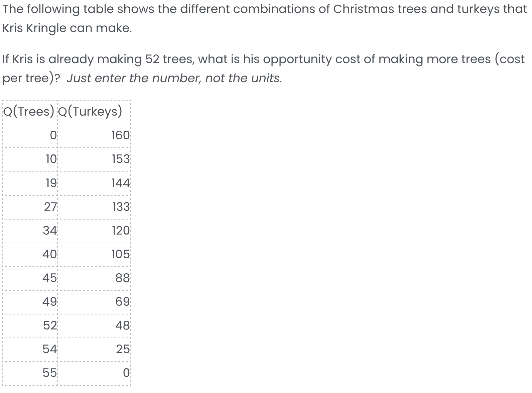The image size is (532, 393).
Task: Select the 153 turkeys cell
Action: click(x=120, y=159)
